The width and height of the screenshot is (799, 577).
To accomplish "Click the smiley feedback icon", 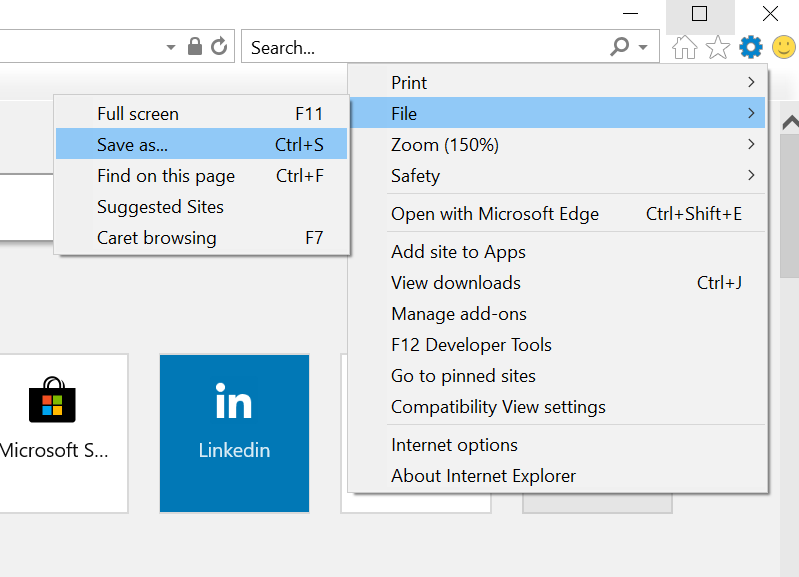I will tap(783, 47).
